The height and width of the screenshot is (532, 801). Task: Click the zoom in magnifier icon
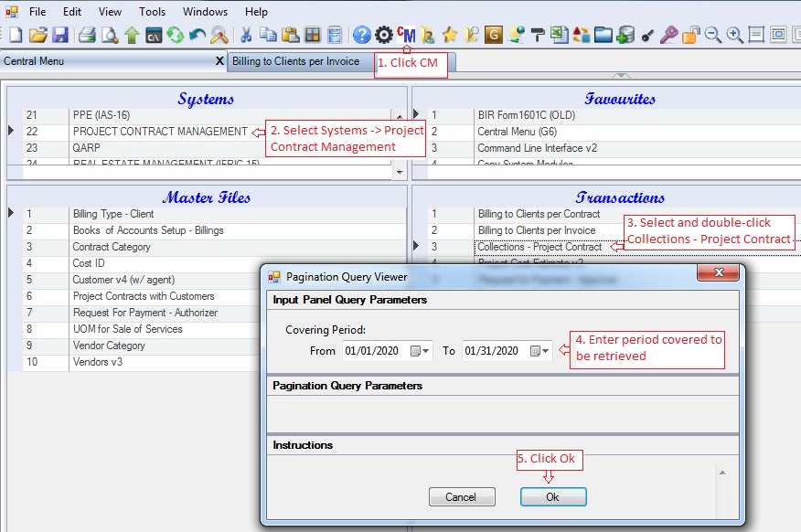tap(734, 35)
